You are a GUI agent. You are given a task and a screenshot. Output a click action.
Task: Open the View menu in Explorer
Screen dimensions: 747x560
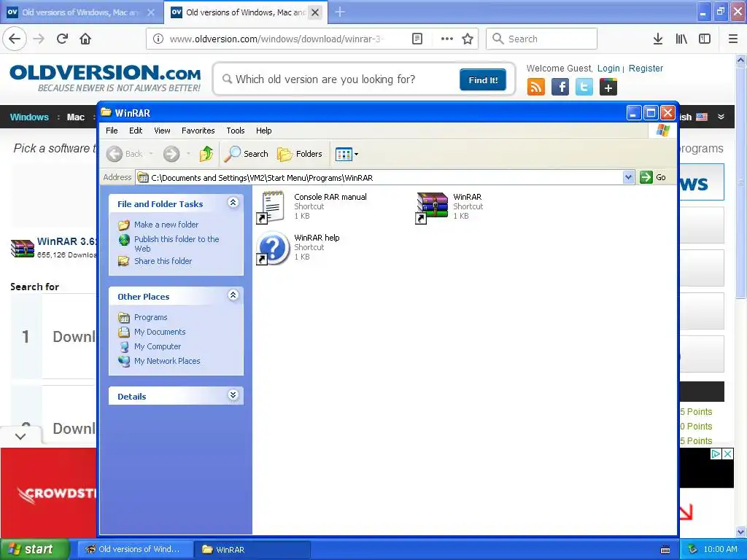coord(162,131)
